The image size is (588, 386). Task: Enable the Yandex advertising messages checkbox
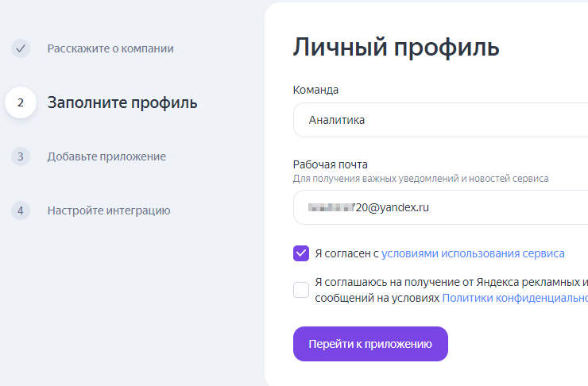pos(301,290)
